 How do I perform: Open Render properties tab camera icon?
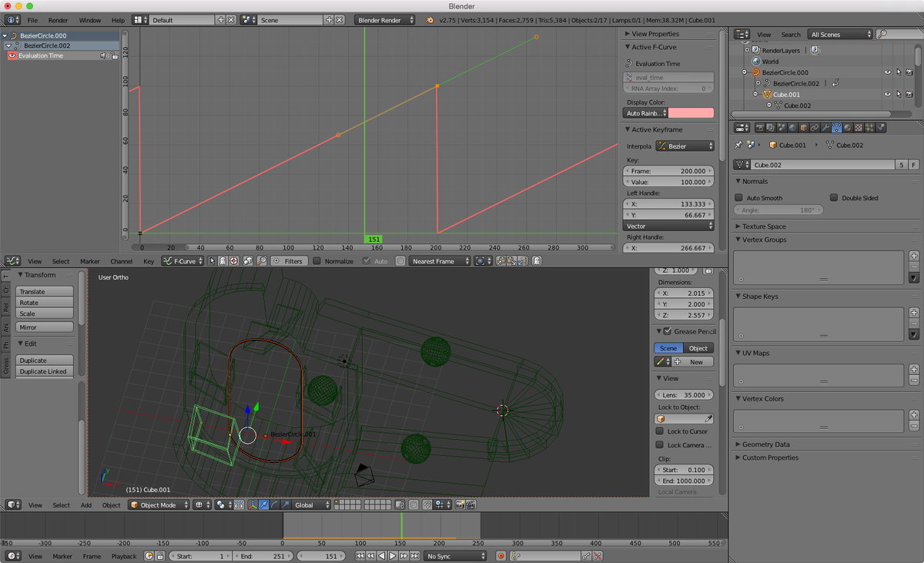point(760,128)
